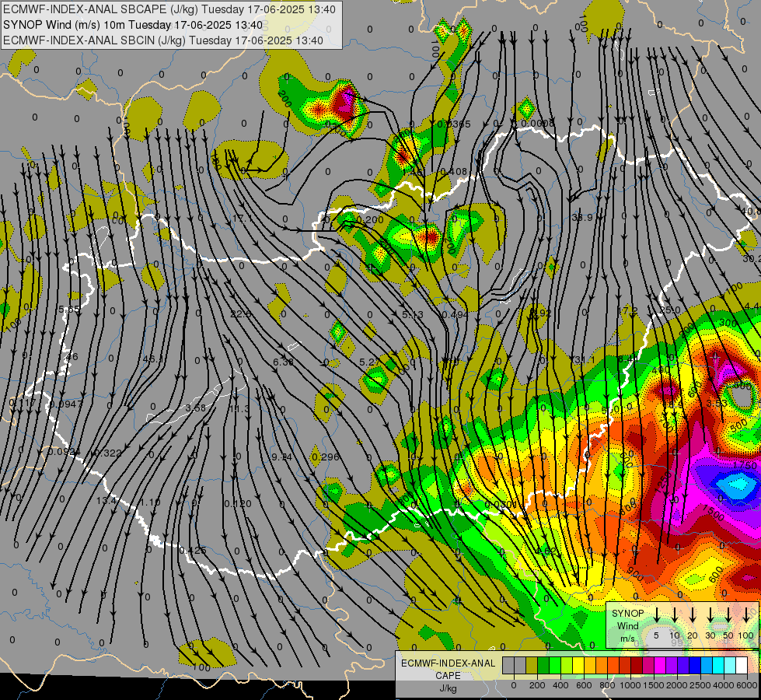The height and width of the screenshot is (700, 761).
Task: Click the 11.3 value on the map
Action: (239, 409)
